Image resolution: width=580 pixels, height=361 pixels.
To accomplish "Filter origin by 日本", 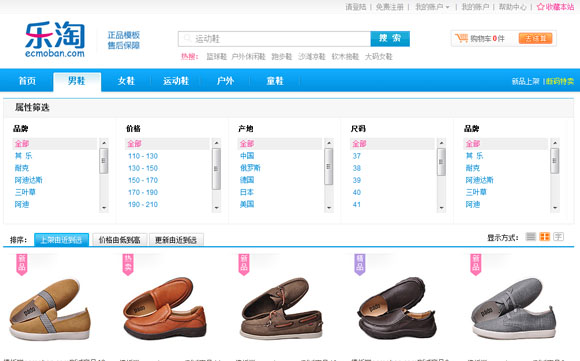I will (x=247, y=192).
